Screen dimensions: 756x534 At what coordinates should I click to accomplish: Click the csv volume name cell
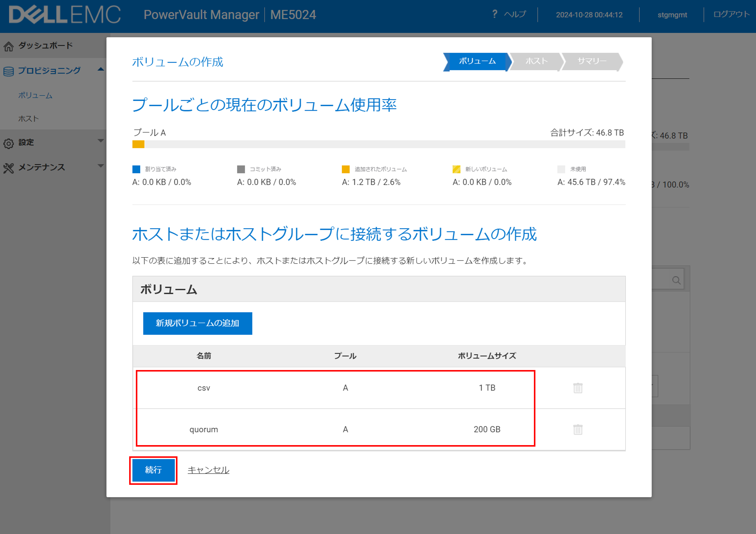pos(204,388)
